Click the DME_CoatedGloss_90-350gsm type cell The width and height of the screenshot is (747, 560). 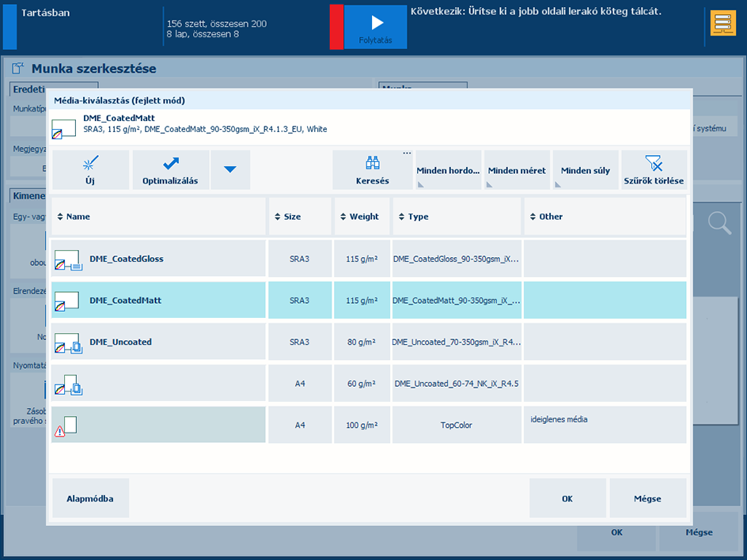coord(457,259)
